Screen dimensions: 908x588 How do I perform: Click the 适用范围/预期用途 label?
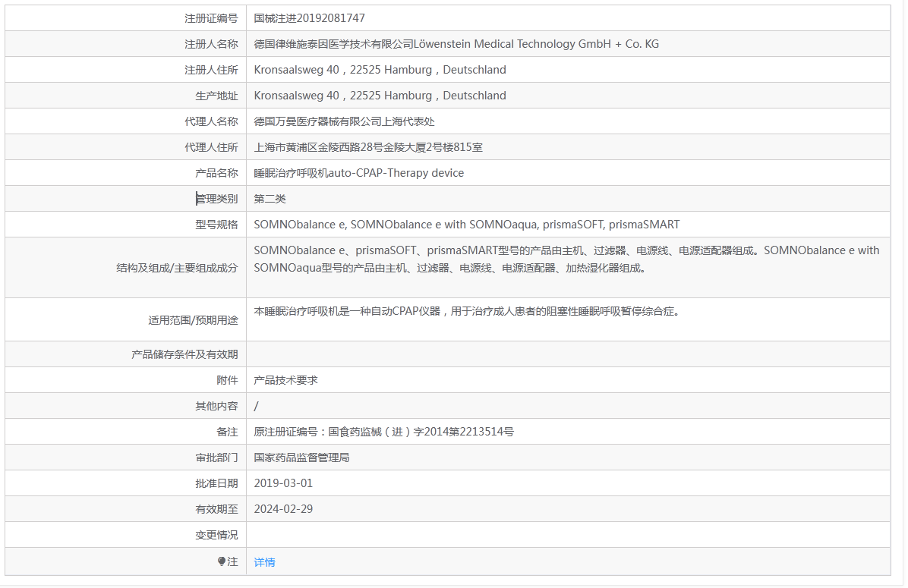[x=193, y=320]
